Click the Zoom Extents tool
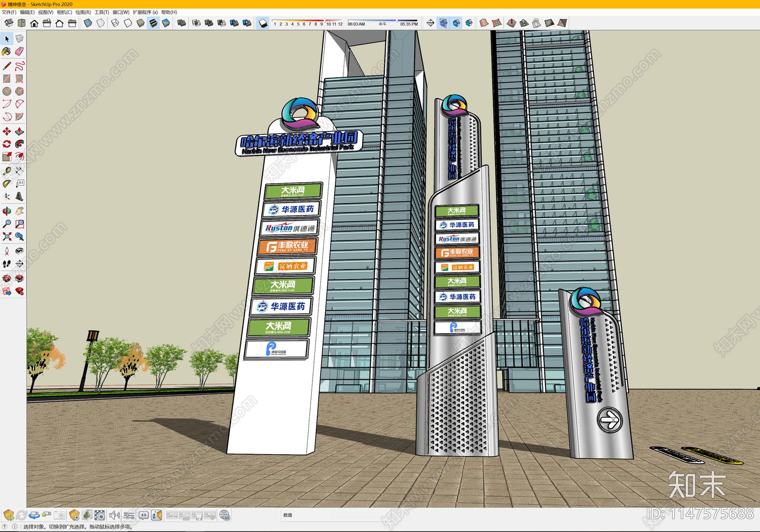The width and height of the screenshot is (760, 532). point(7,236)
